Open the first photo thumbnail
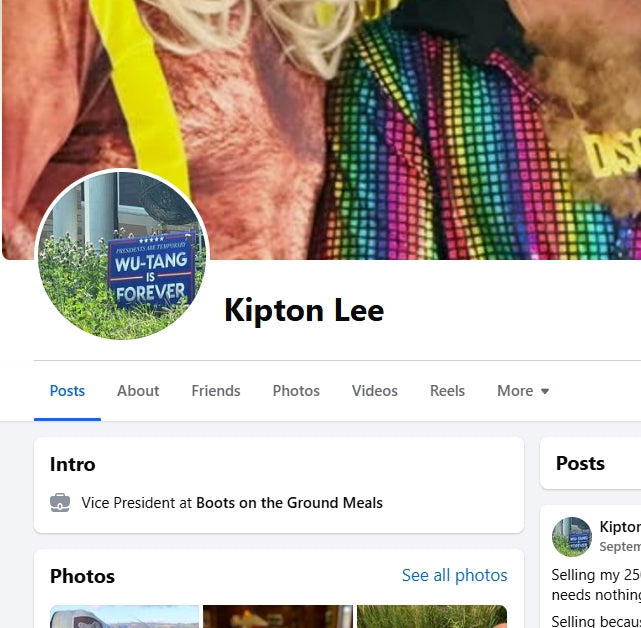Viewport: 641px width, 628px height. pyautogui.click(x=124, y=617)
